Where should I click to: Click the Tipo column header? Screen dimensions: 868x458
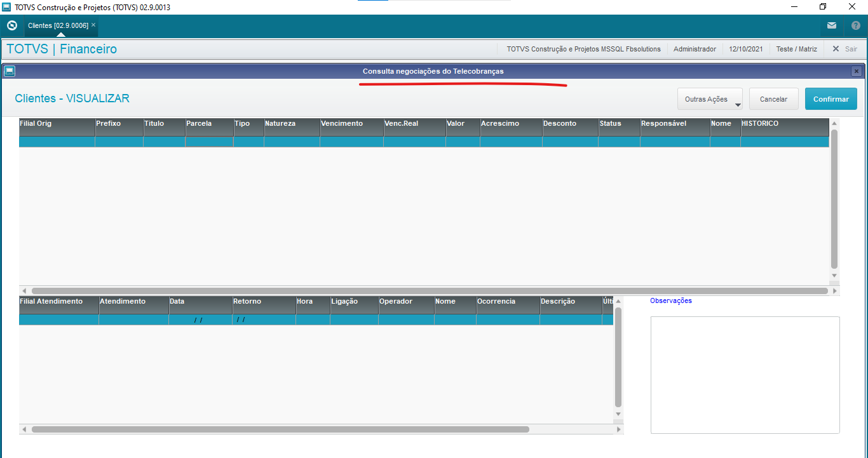click(x=248, y=127)
